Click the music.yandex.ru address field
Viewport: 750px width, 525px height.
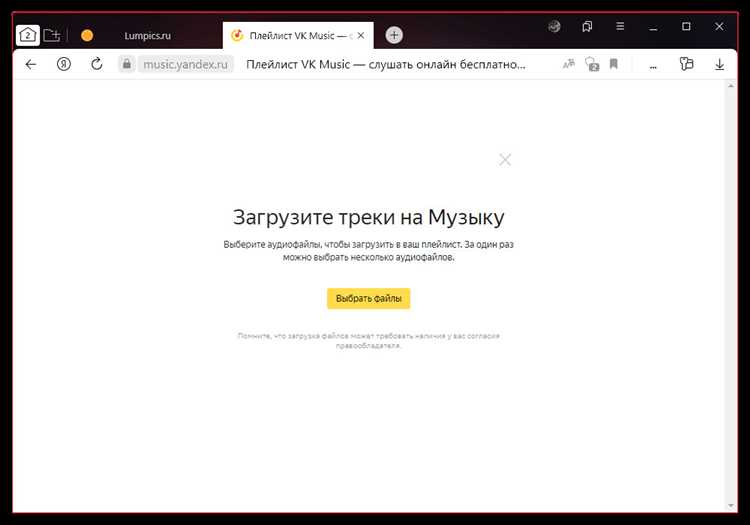[x=186, y=64]
